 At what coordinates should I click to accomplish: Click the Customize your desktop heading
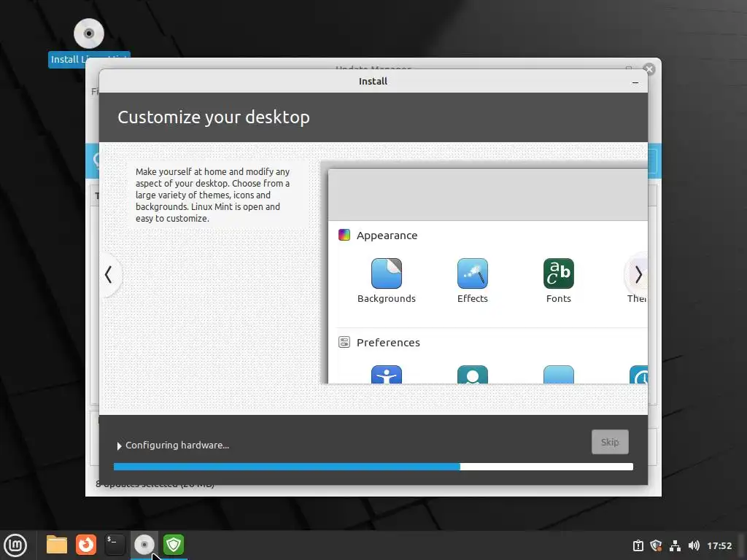point(214,117)
